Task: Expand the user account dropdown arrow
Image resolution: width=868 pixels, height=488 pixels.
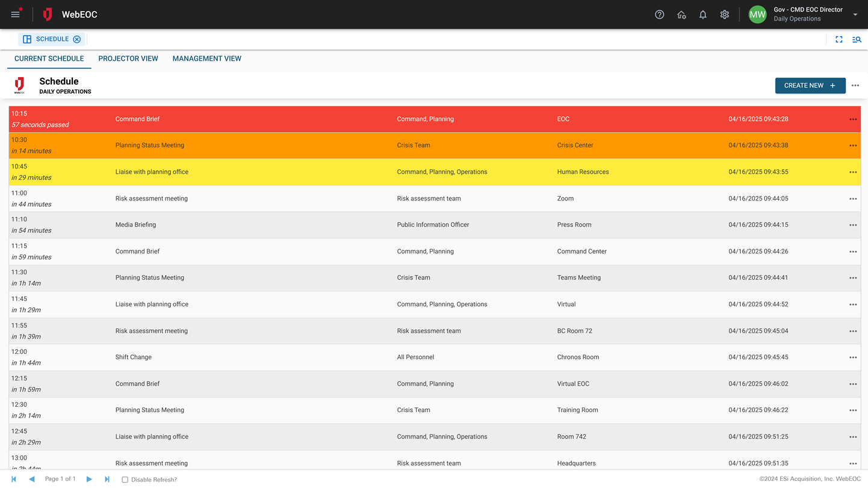Action: [855, 14]
